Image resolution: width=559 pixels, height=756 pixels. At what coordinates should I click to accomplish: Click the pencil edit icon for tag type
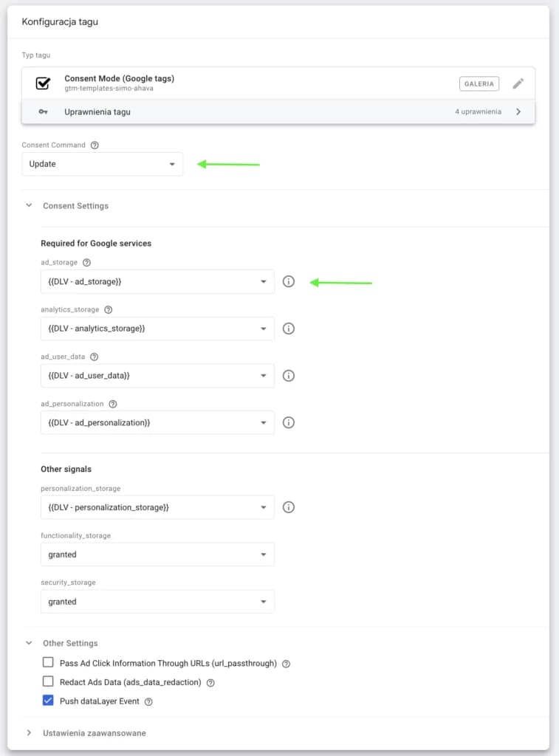click(x=518, y=83)
